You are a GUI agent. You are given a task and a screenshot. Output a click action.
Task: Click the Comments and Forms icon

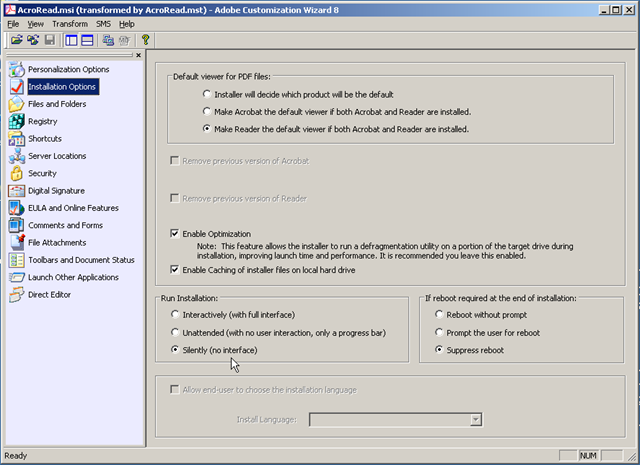click(x=17, y=225)
